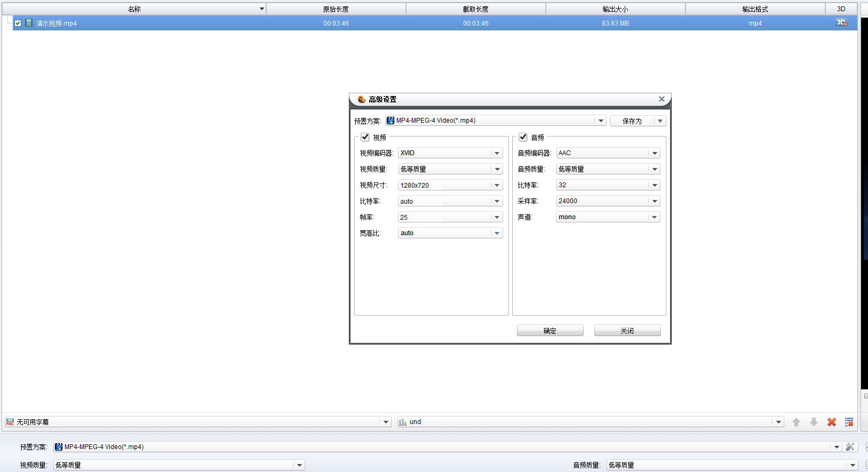
Task: Open the main window 视频质量 dropdown
Action: pos(300,465)
